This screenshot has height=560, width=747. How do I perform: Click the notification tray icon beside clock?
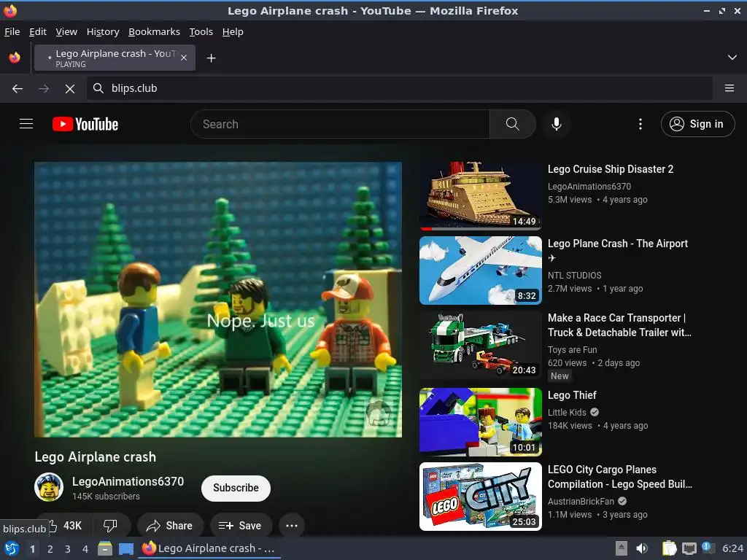point(708,548)
